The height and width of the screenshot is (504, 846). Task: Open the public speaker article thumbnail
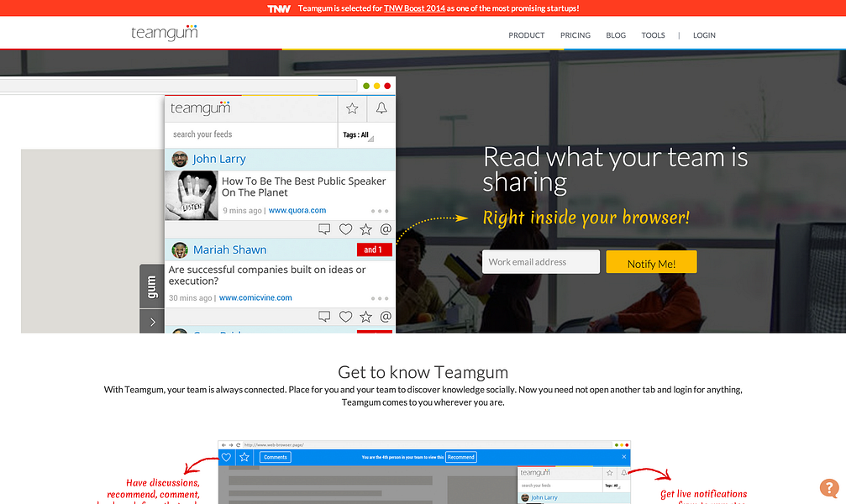[192, 196]
